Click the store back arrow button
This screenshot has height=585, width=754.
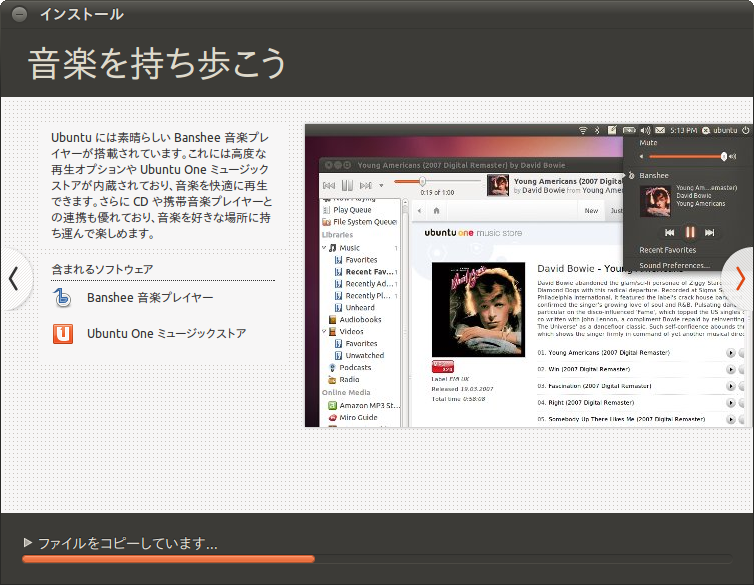coord(419,211)
